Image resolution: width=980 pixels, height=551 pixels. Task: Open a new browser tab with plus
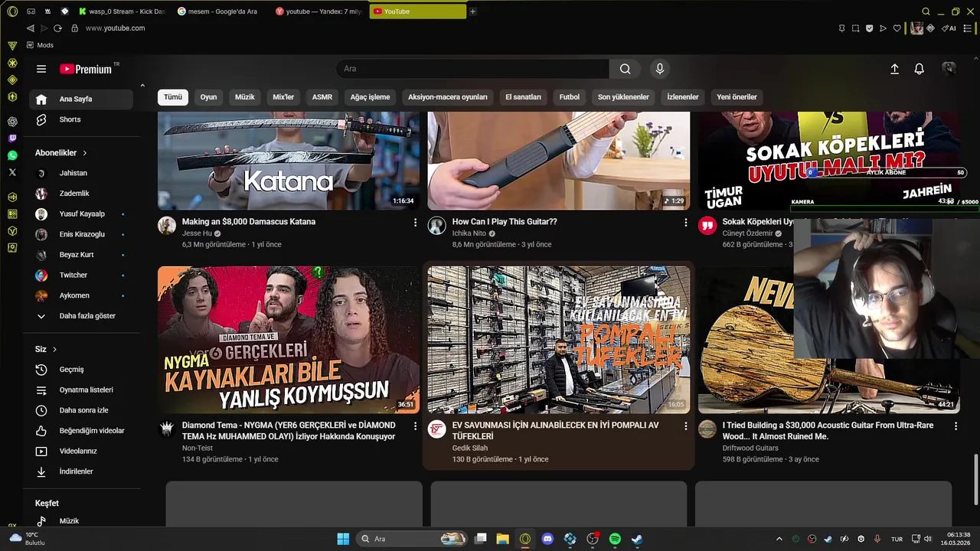tap(472, 11)
